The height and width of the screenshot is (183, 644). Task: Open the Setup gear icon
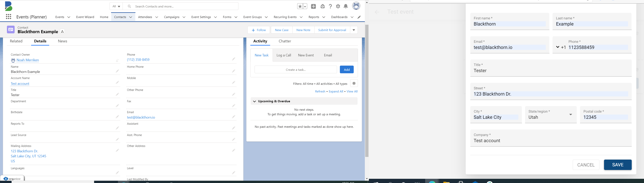[x=338, y=7]
